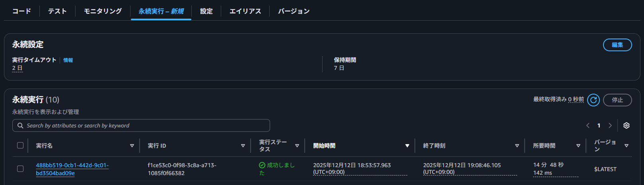Sort by 終了時刻 column arrow
The width and height of the screenshot is (644, 185).
click(517, 146)
